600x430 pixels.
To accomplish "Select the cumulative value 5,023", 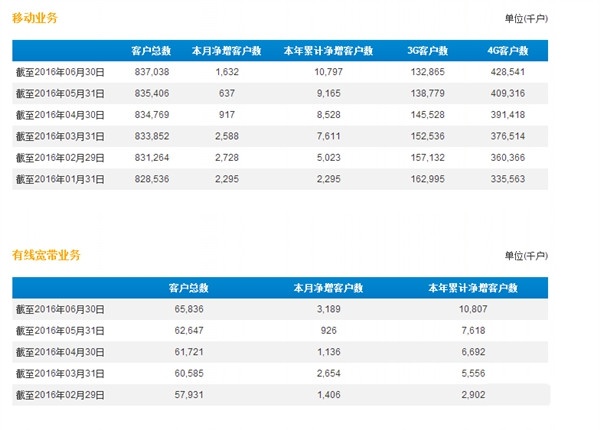I will coord(329,158).
